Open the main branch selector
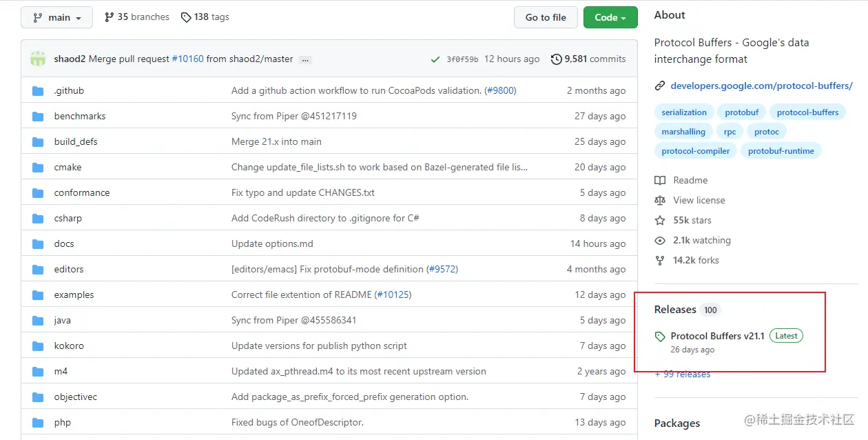Image resolution: width=868 pixels, height=440 pixels. (56, 17)
